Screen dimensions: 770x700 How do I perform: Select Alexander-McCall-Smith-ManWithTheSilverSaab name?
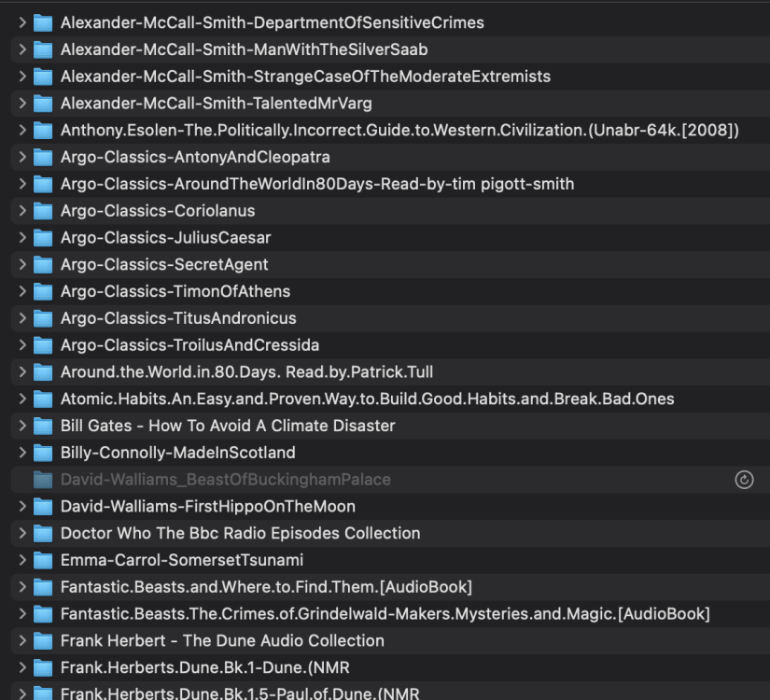pyautogui.click(x=244, y=49)
